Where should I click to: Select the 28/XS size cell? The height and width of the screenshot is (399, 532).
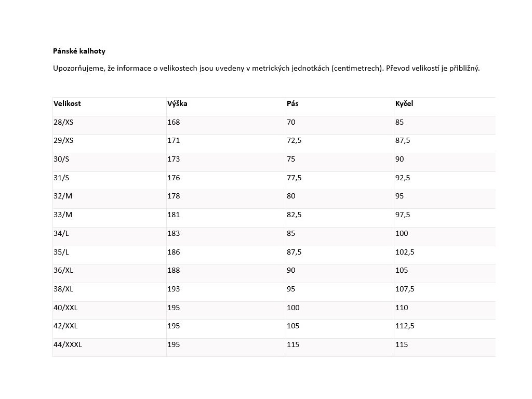coord(63,122)
